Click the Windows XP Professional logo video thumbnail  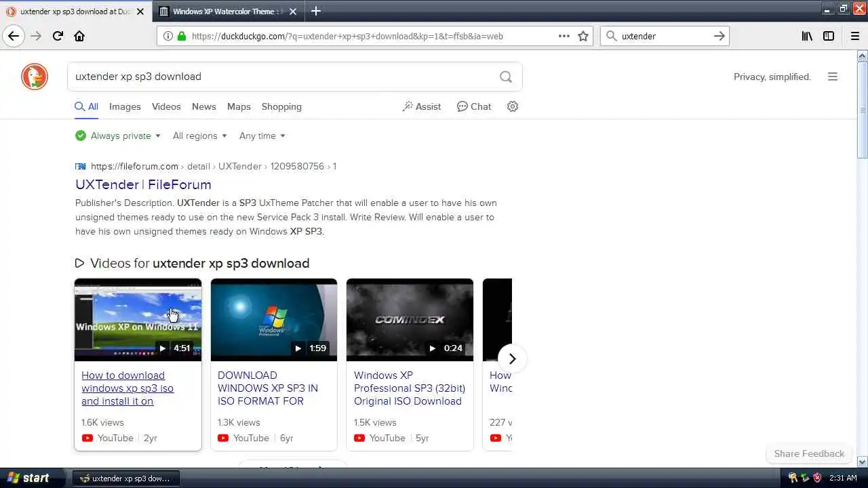[x=274, y=320]
